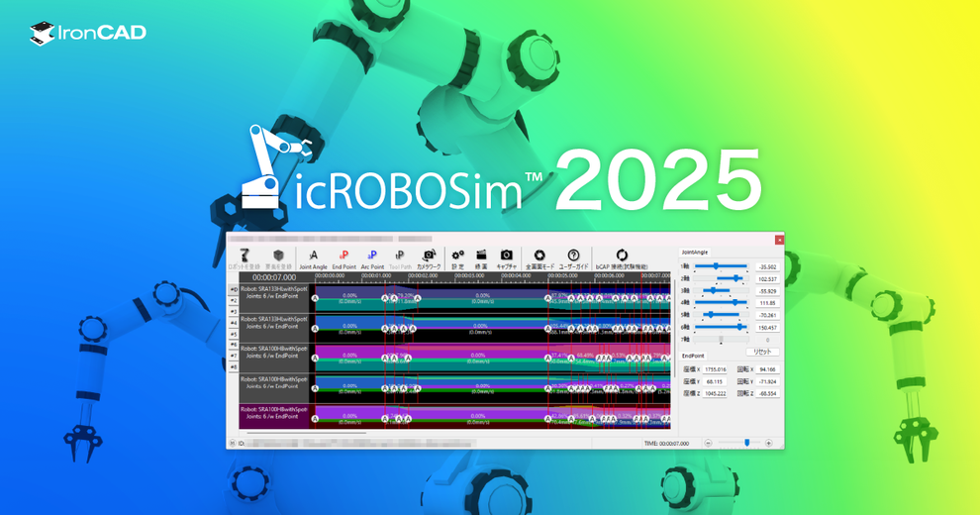The image size is (980, 515).
Task: Open the camera work (カメラワーク) tool
Action: [429, 258]
